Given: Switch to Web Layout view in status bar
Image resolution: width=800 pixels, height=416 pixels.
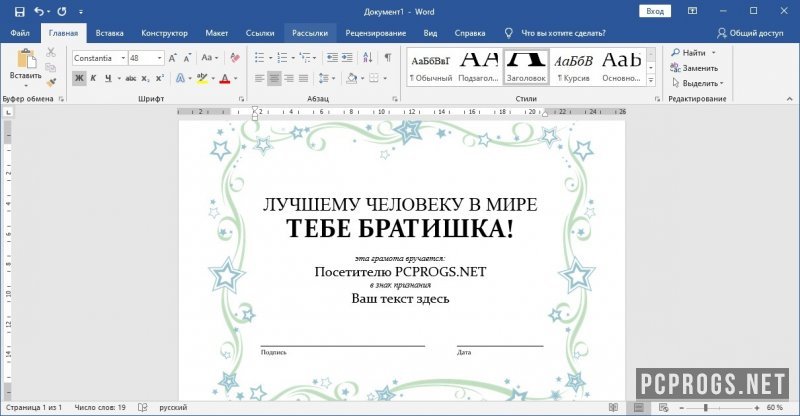Looking at the screenshot, I should coord(663,407).
